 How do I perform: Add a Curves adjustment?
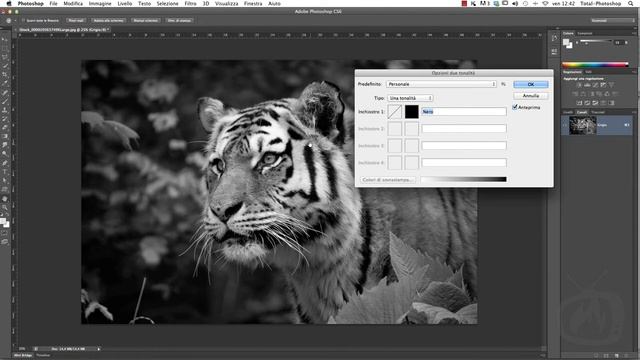coord(596,85)
